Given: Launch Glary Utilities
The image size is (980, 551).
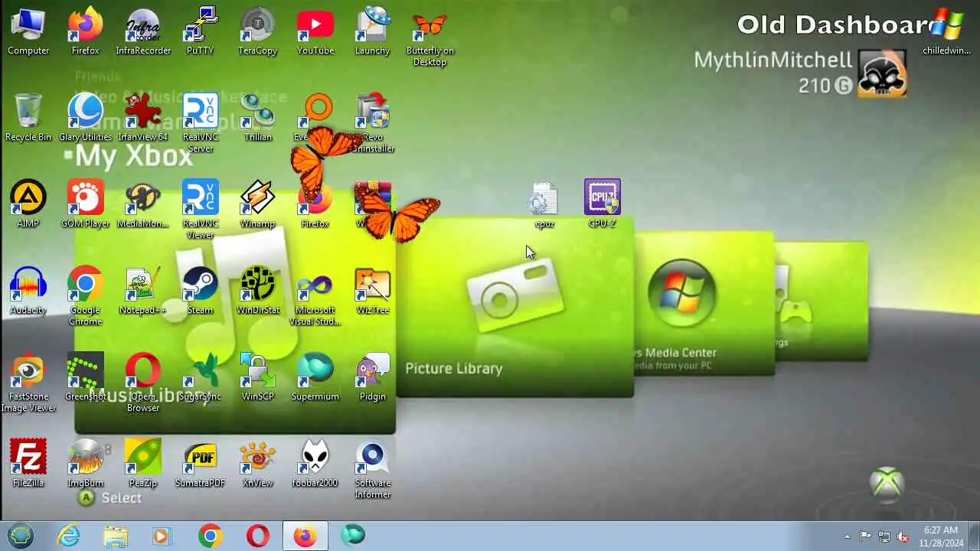Looking at the screenshot, I should tap(86, 119).
